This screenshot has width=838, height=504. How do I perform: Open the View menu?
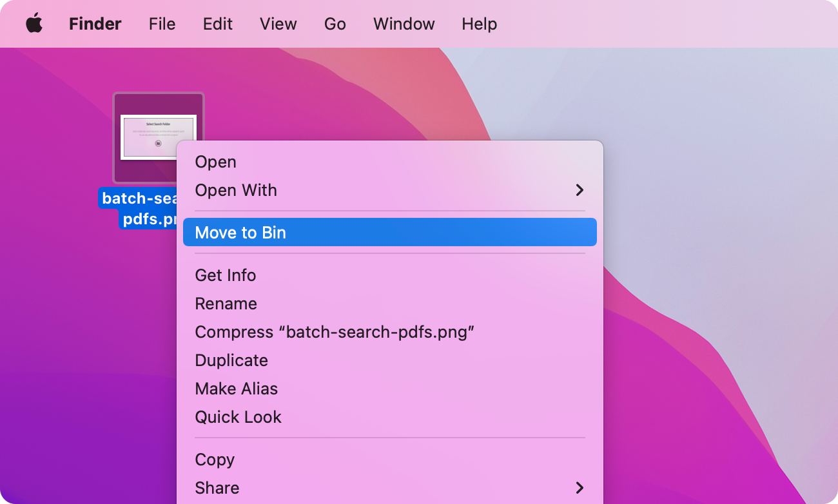(x=278, y=23)
